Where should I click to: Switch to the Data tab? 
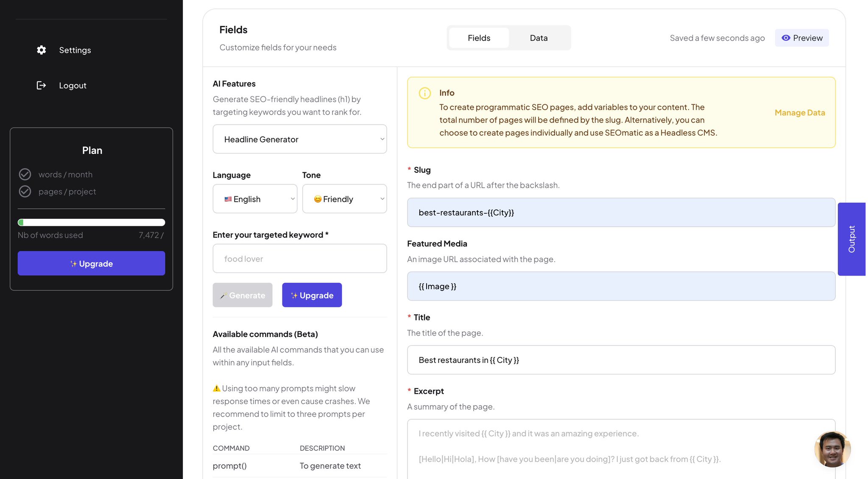539,38
